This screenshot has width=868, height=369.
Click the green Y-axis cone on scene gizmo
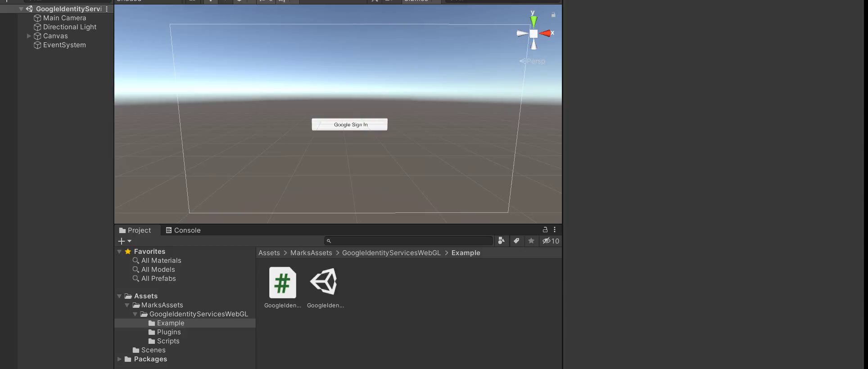pos(533,21)
